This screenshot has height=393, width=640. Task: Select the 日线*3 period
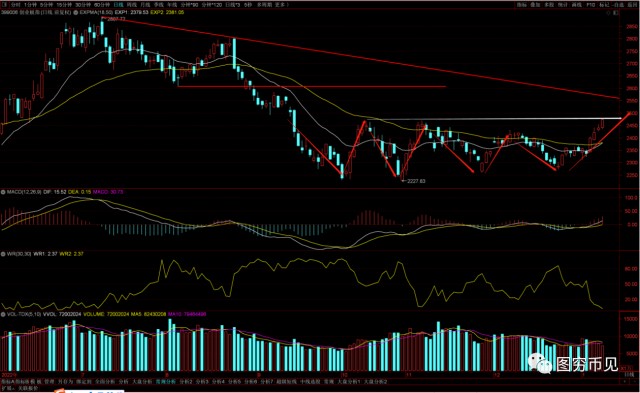(233, 4)
